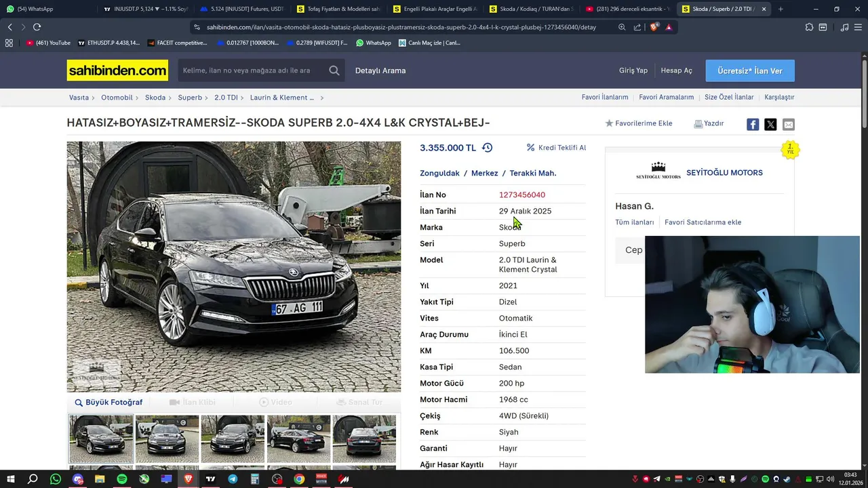Click the browser share icon
The height and width of the screenshot is (488, 868).
(x=637, y=27)
